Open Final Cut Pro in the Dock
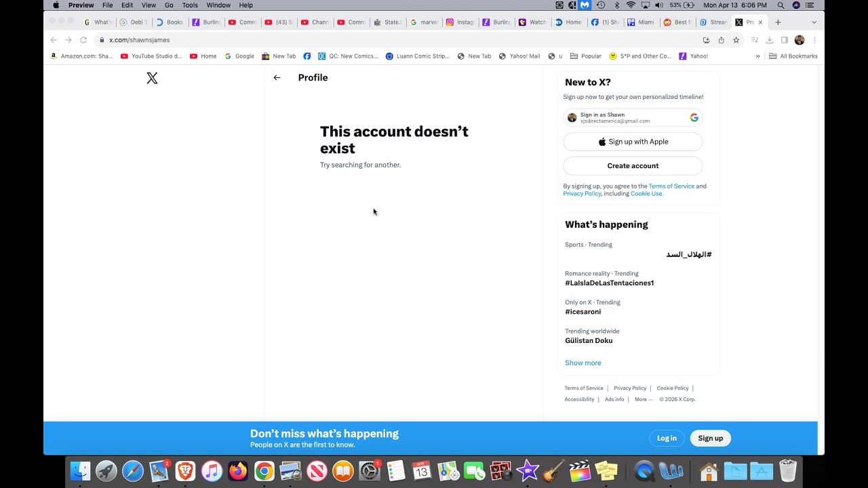This screenshot has height=488, width=868. 580,470
